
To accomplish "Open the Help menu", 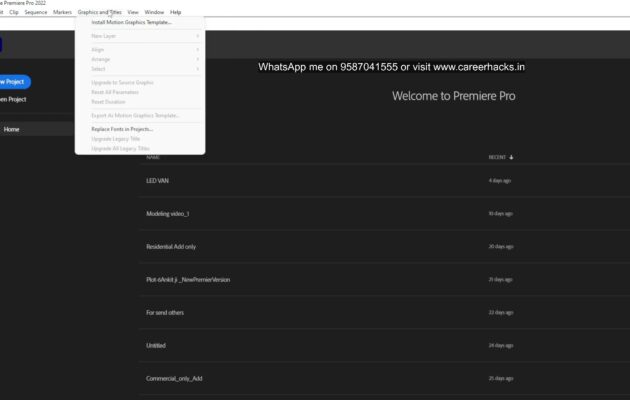I will tap(176, 12).
